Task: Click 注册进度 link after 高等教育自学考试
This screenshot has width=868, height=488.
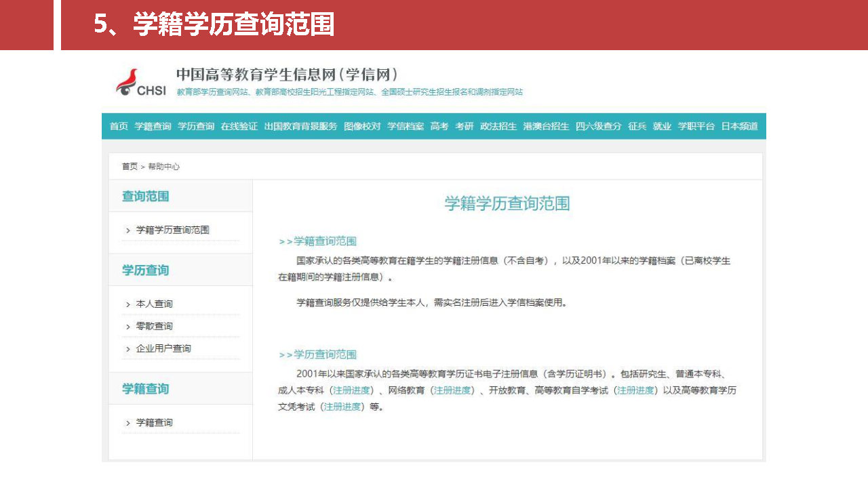Action: pos(635,390)
